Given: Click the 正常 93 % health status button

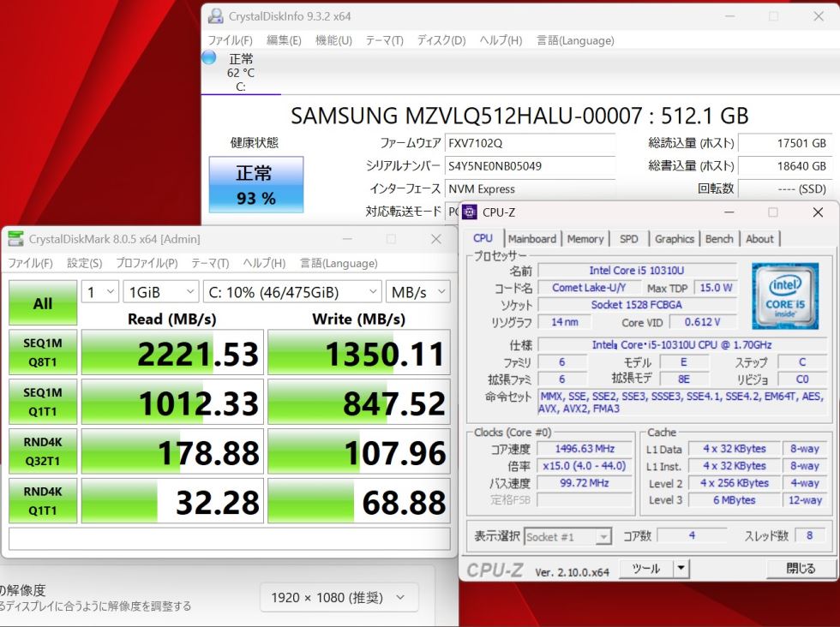Looking at the screenshot, I should coord(256,185).
